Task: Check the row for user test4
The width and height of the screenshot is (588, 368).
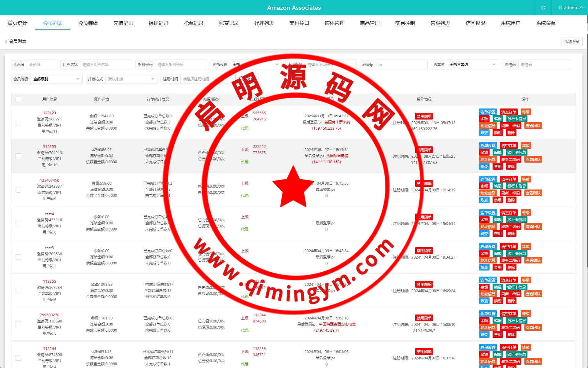Action: pos(18,223)
